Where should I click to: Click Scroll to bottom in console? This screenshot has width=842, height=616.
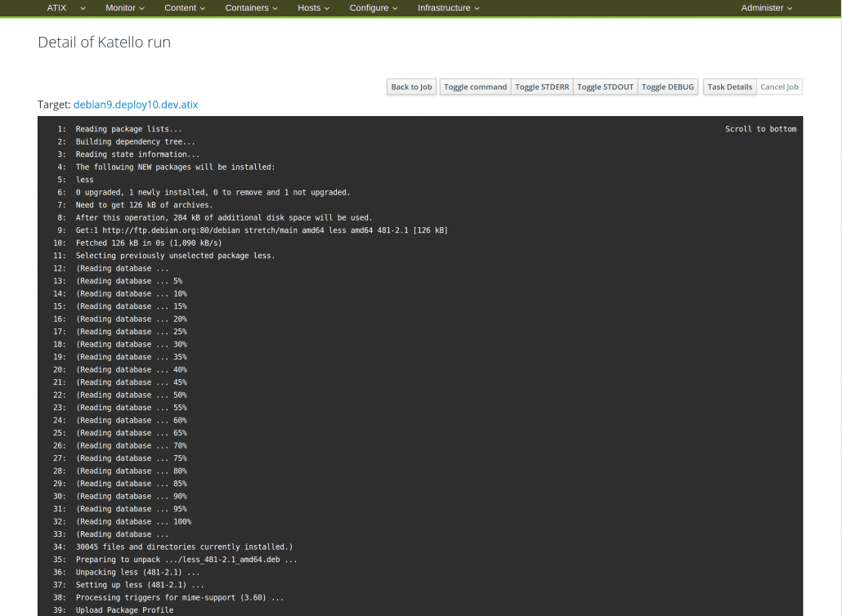point(760,128)
